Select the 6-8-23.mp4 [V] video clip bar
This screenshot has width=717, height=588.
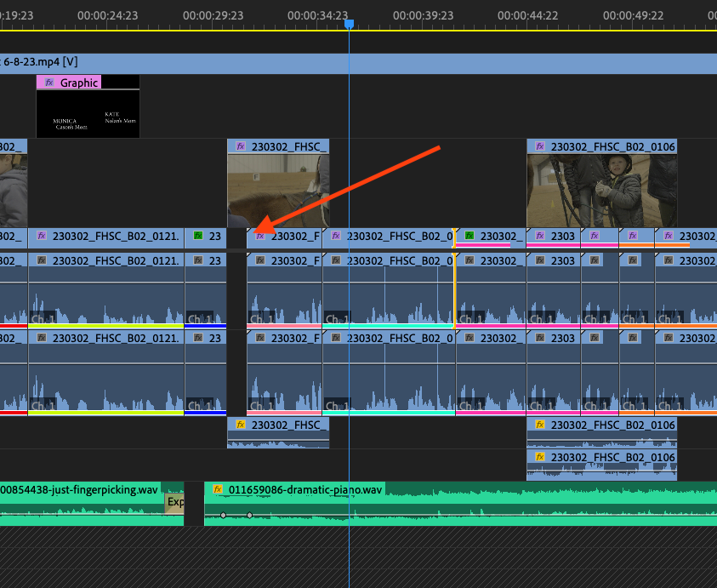[359, 64]
